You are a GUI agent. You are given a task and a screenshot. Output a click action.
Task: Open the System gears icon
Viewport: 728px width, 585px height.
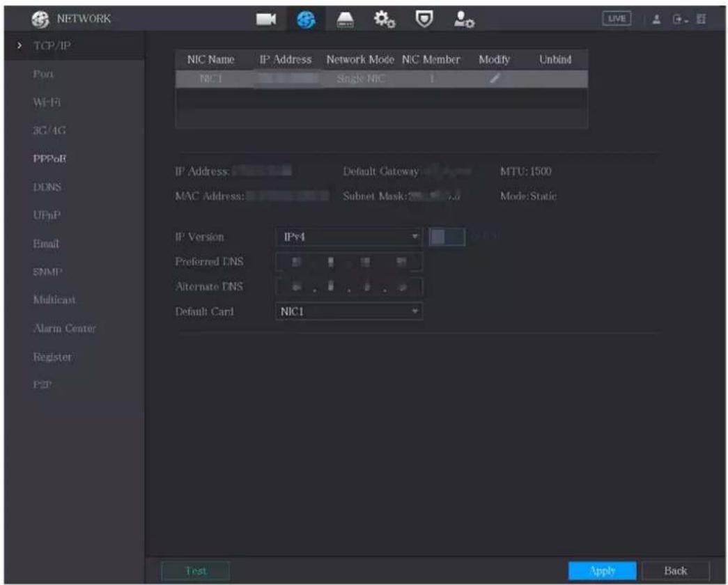[385, 19]
